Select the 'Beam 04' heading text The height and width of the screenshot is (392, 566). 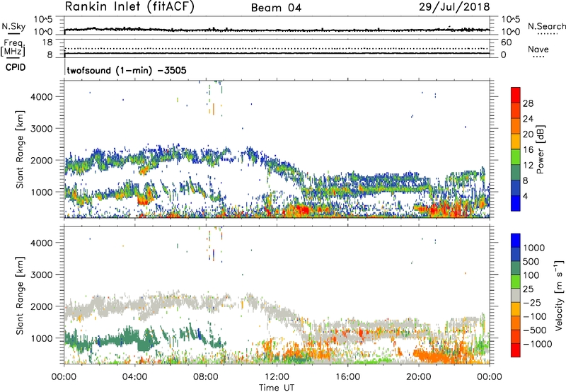276,8
